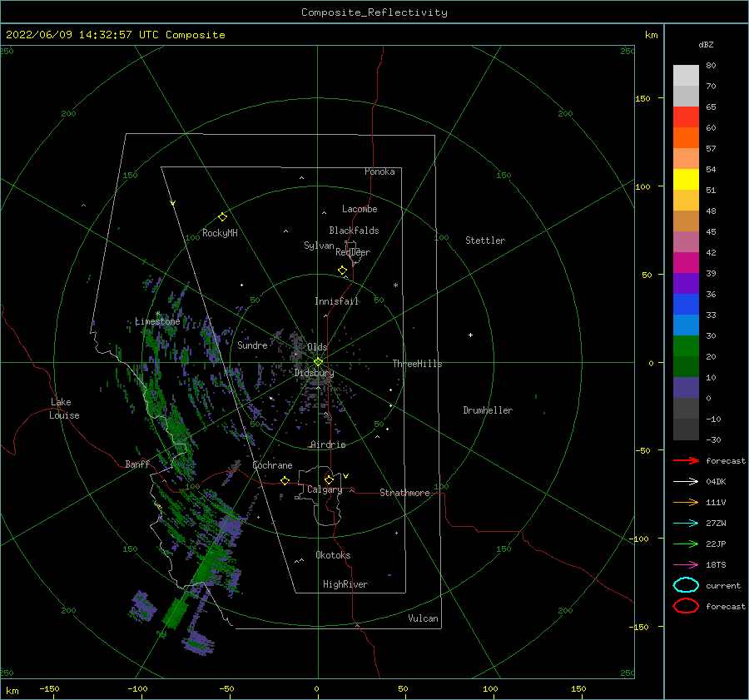This screenshot has height=700, width=749.
Task: Select the purple 39-36 dBZ swatch
Action: pos(686,284)
